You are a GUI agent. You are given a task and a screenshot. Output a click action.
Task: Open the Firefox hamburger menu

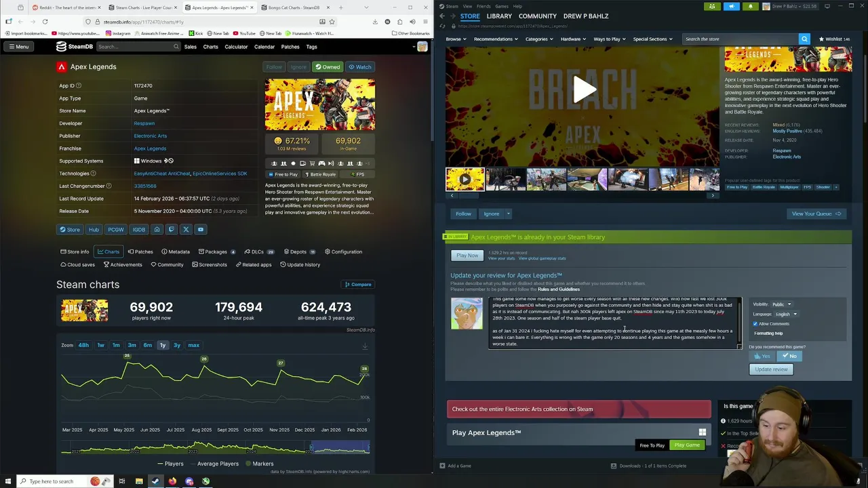tap(425, 22)
